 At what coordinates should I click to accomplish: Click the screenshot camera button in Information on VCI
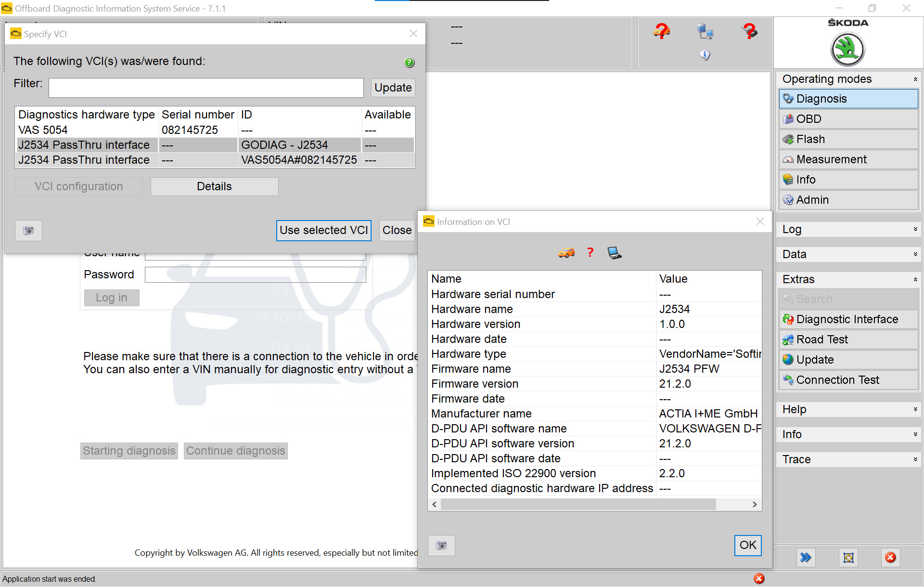(x=441, y=546)
